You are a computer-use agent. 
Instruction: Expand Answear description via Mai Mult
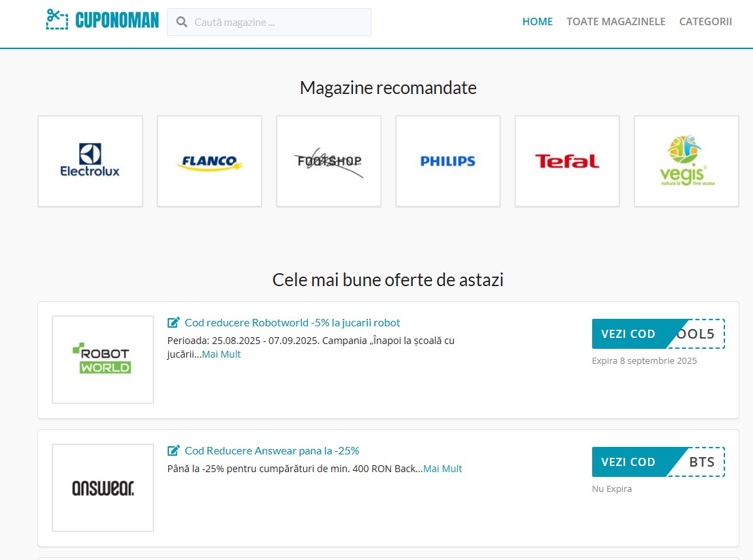(442, 469)
